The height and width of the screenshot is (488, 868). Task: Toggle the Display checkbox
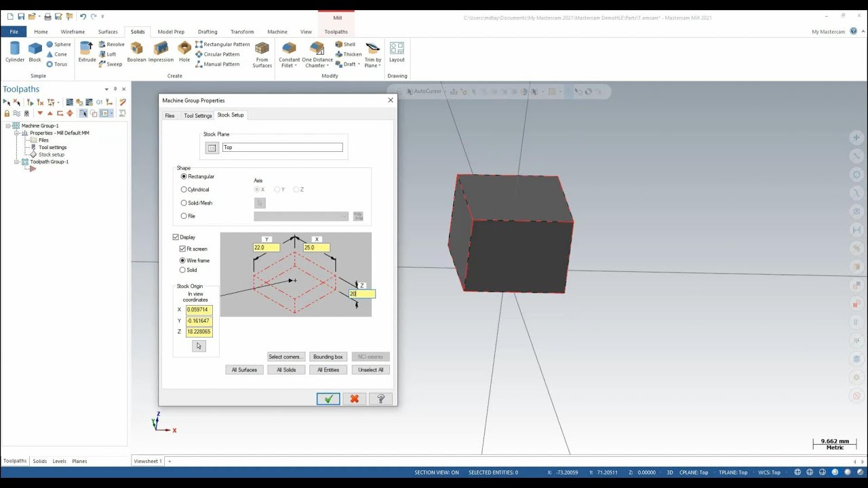pos(176,237)
